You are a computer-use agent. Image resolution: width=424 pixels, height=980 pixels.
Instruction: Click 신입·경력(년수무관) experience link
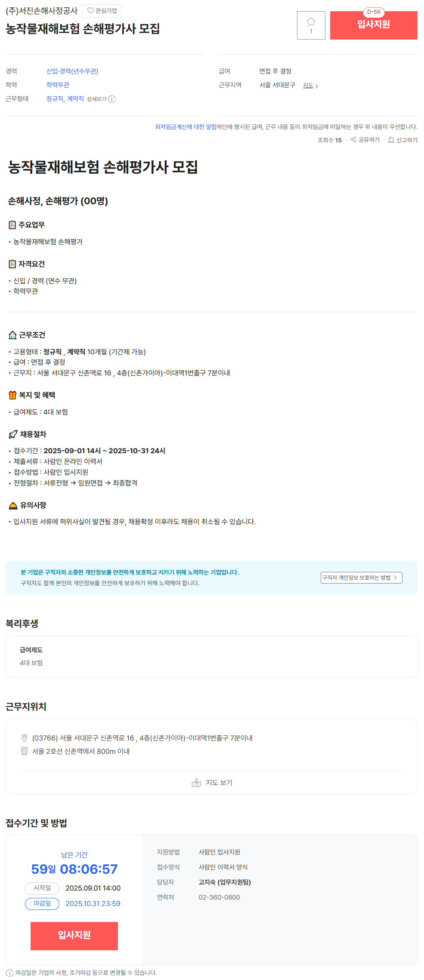(72, 71)
